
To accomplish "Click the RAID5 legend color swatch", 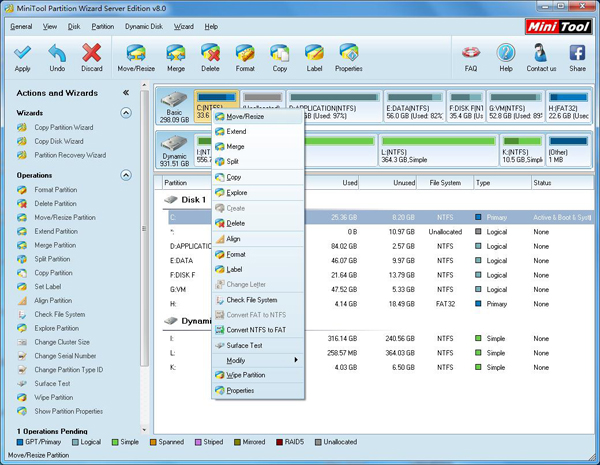I will click(x=279, y=442).
